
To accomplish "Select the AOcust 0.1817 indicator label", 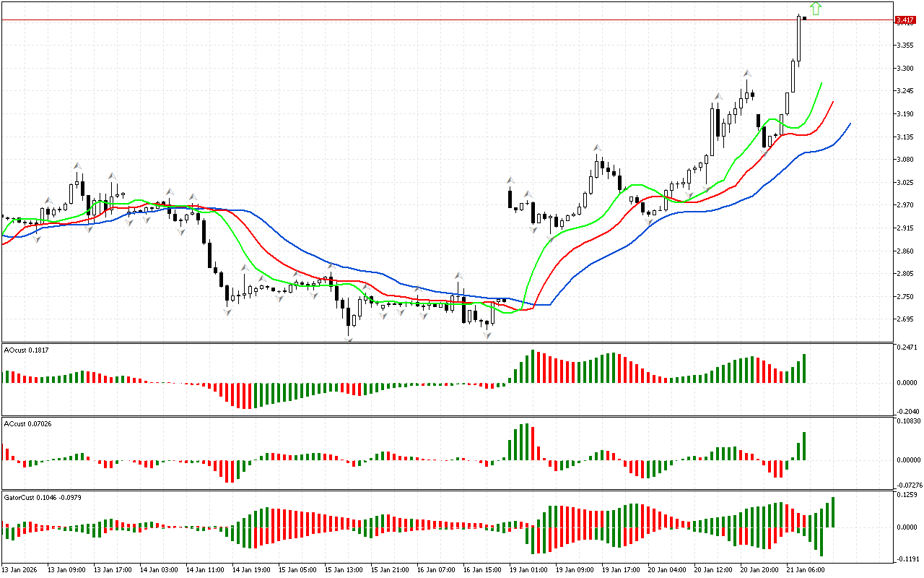I will point(27,350).
